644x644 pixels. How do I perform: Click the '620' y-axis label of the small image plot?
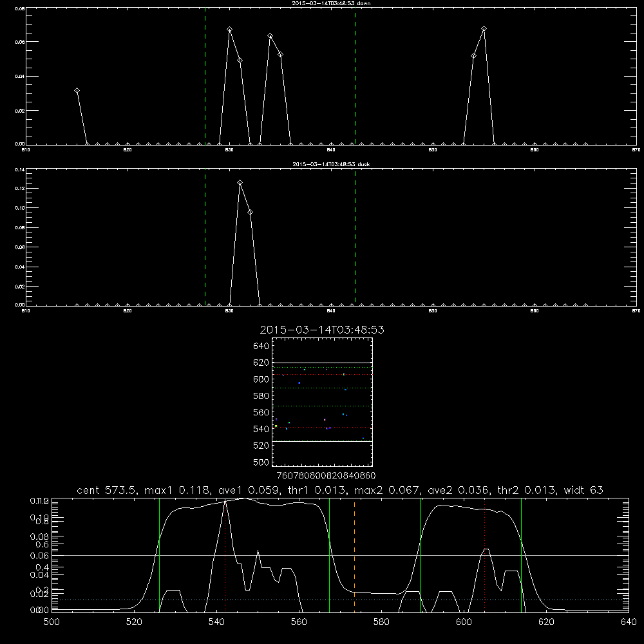(x=261, y=363)
